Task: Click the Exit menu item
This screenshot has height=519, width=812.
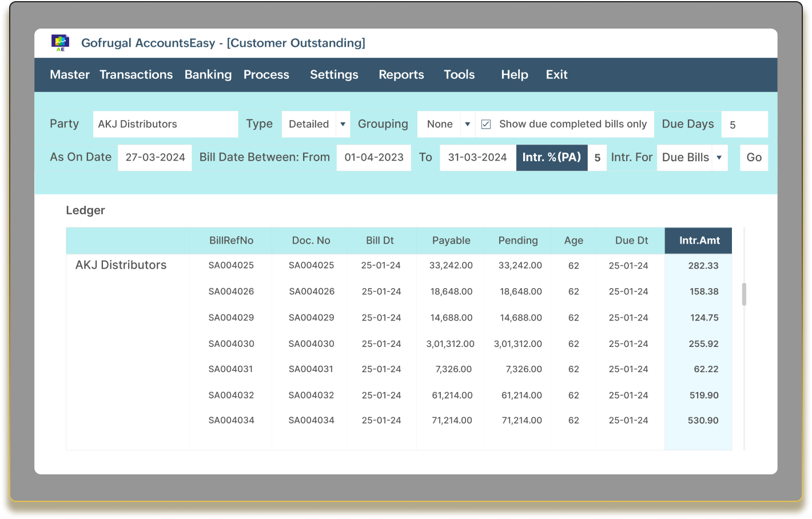Action: pyautogui.click(x=556, y=74)
